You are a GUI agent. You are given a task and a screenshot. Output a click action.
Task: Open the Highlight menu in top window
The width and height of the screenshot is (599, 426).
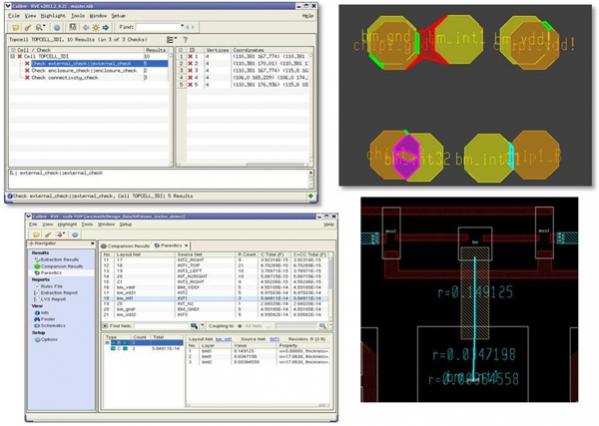point(53,16)
